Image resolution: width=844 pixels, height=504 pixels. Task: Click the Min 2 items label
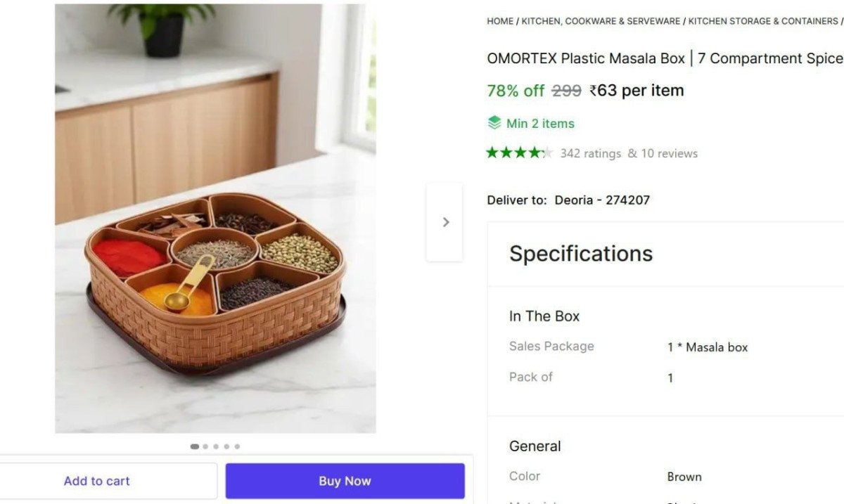540,124
